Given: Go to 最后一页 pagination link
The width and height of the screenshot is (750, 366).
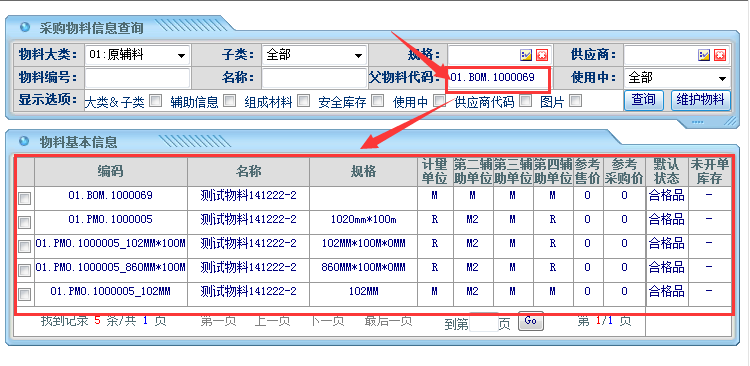Looking at the screenshot, I should 388,321.
